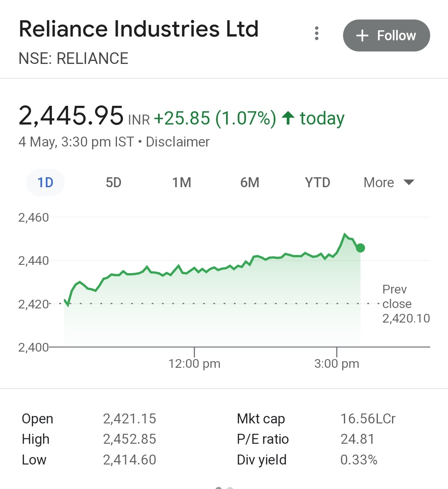Click the Prev close 2,420.10 label

coord(405,304)
